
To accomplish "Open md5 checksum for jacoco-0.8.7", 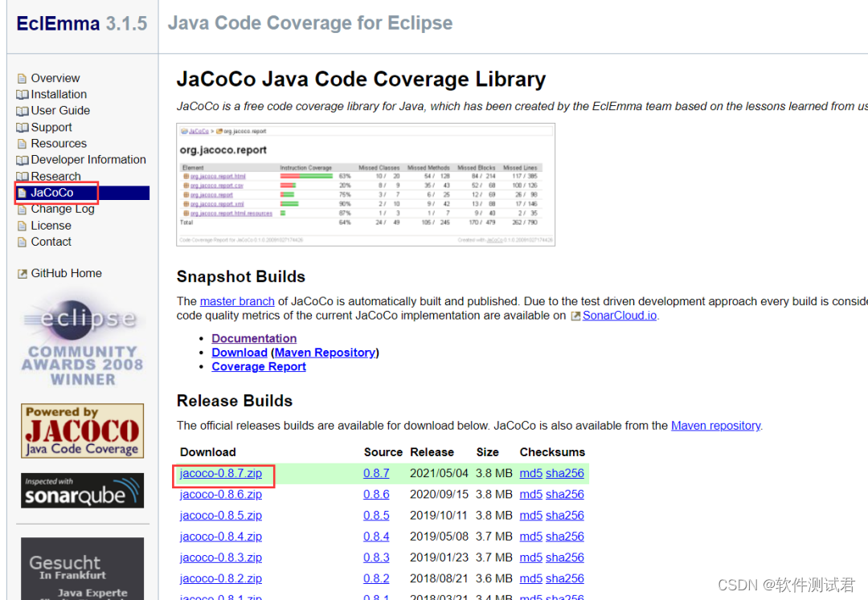I will point(531,473).
